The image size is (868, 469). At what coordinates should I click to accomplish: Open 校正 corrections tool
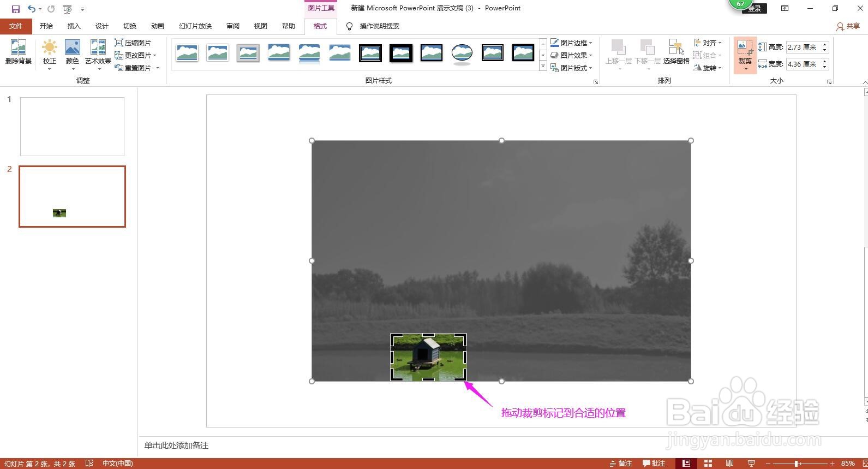pyautogui.click(x=50, y=55)
